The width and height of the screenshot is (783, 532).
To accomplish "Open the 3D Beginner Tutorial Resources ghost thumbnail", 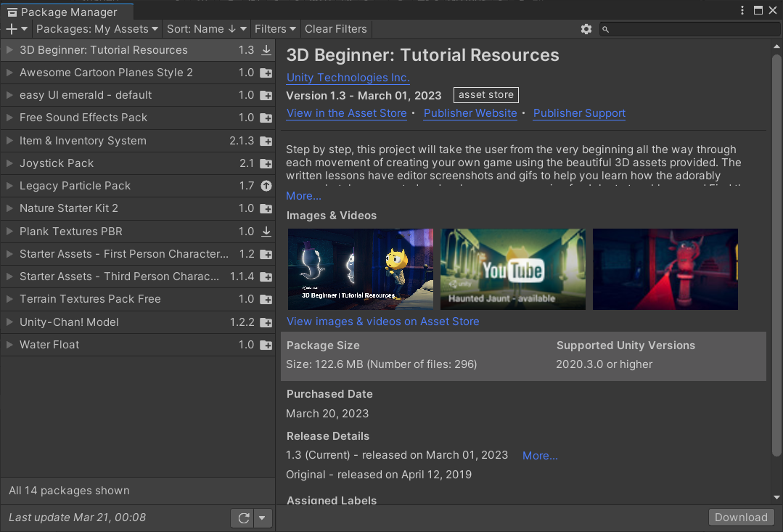I will [x=361, y=269].
